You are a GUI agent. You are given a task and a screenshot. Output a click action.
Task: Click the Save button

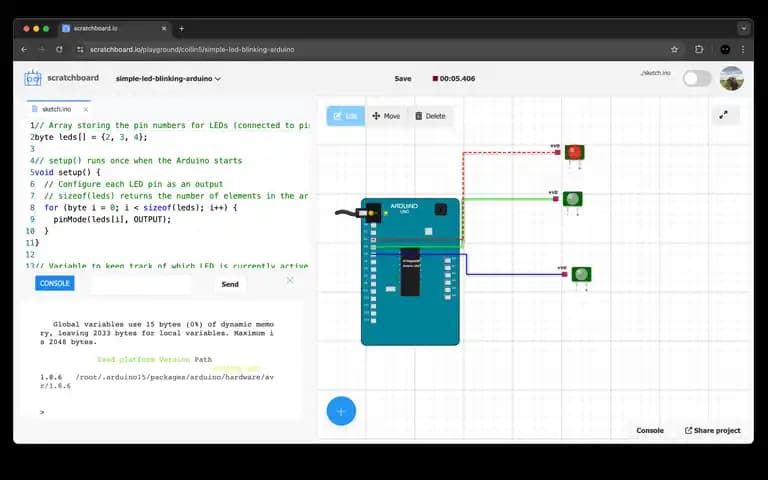[403, 78]
